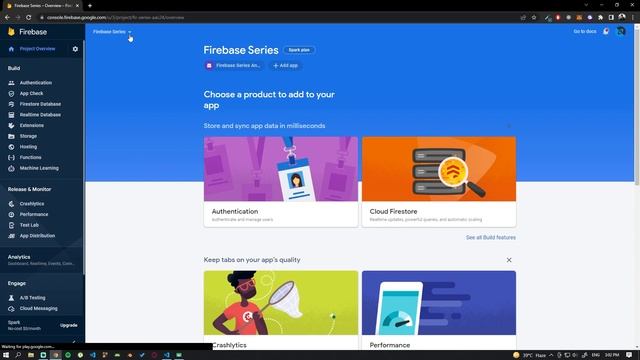Click the Firebase flame logo

pos(11,32)
